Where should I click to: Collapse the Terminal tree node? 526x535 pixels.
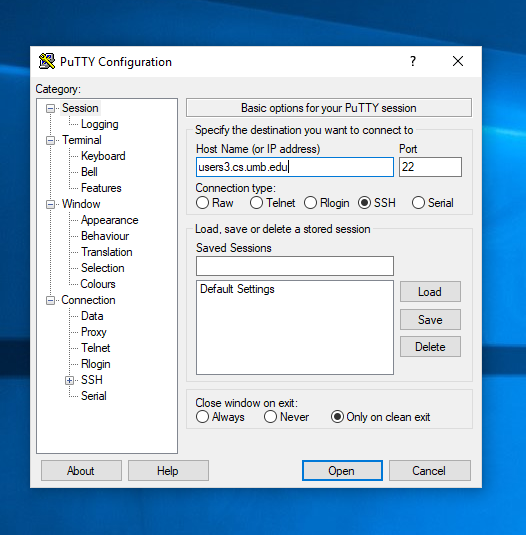pos(50,140)
